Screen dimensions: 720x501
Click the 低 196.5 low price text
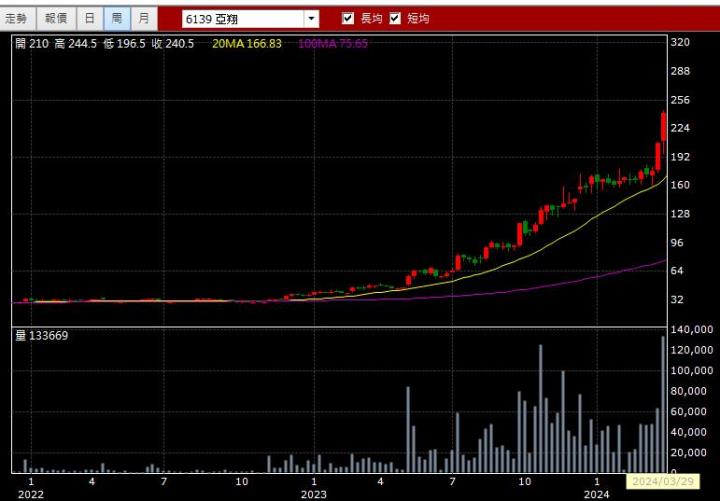pos(124,44)
